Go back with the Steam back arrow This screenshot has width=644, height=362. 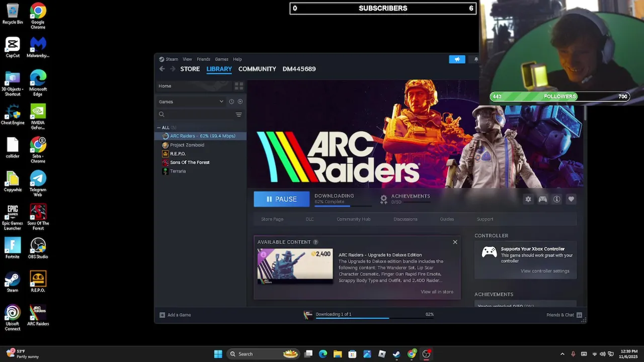tap(162, 69)
